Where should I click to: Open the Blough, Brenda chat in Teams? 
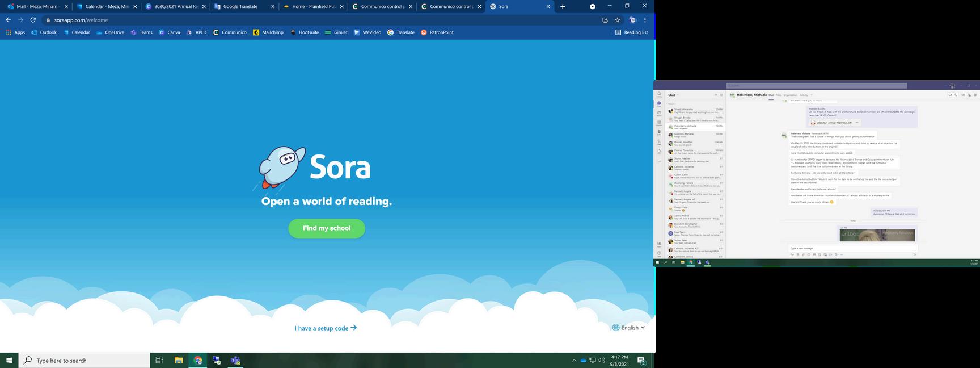695,119
